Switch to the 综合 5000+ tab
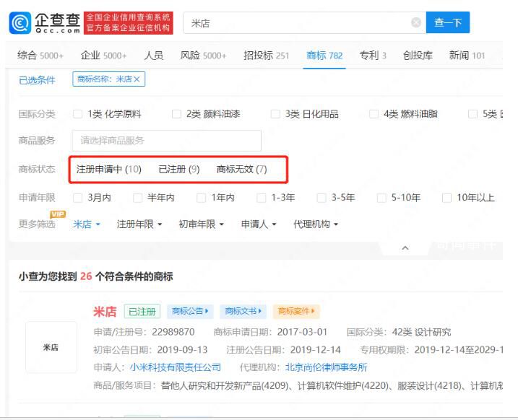The image size is (518, 420). pos(40,55)
